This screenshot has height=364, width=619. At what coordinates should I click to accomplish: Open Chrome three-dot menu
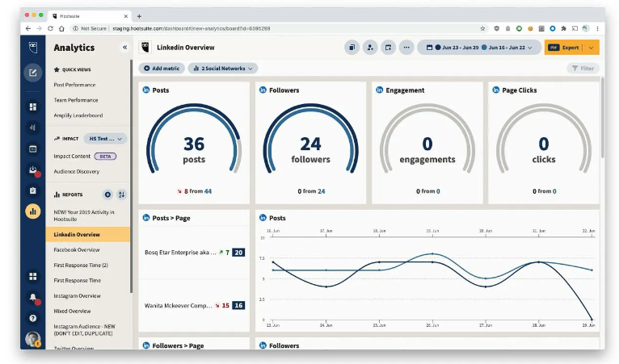pyautogui.click(x=597, y=28)
